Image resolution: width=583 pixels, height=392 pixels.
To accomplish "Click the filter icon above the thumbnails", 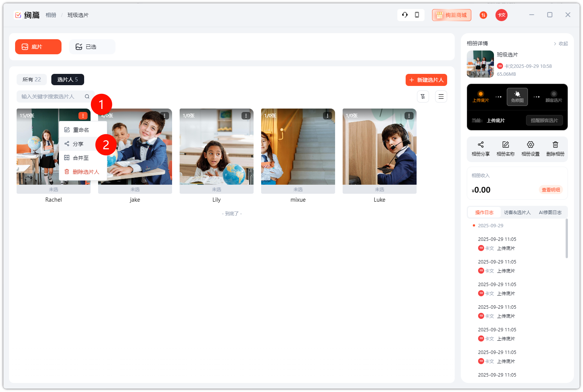I will point(423,96).
